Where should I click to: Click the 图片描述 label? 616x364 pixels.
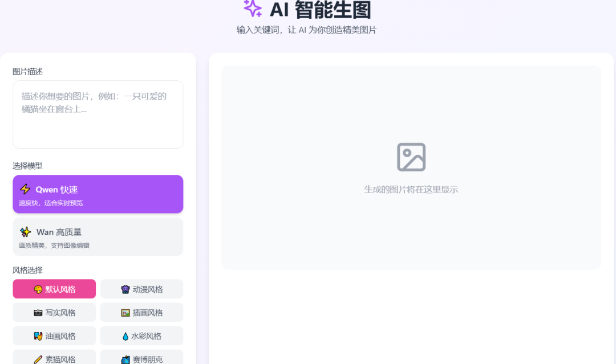27,71
